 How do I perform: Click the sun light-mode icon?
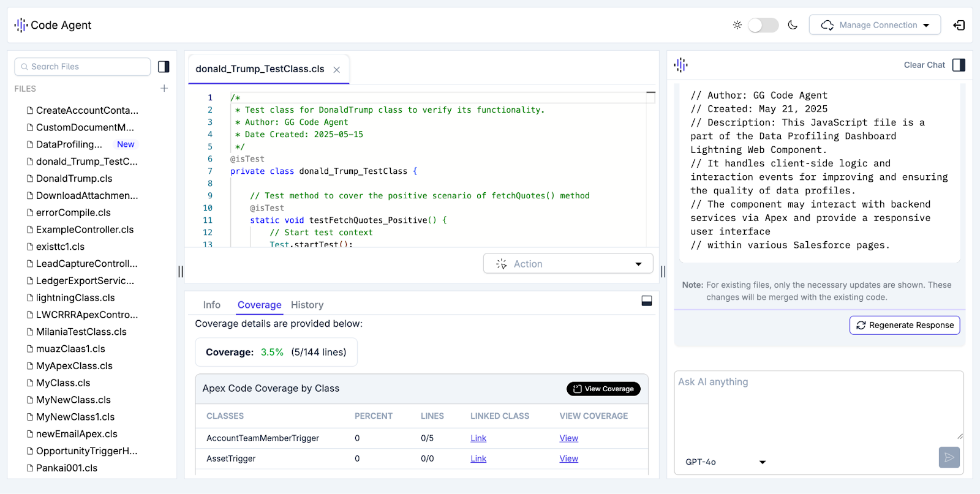click(737, 25)
